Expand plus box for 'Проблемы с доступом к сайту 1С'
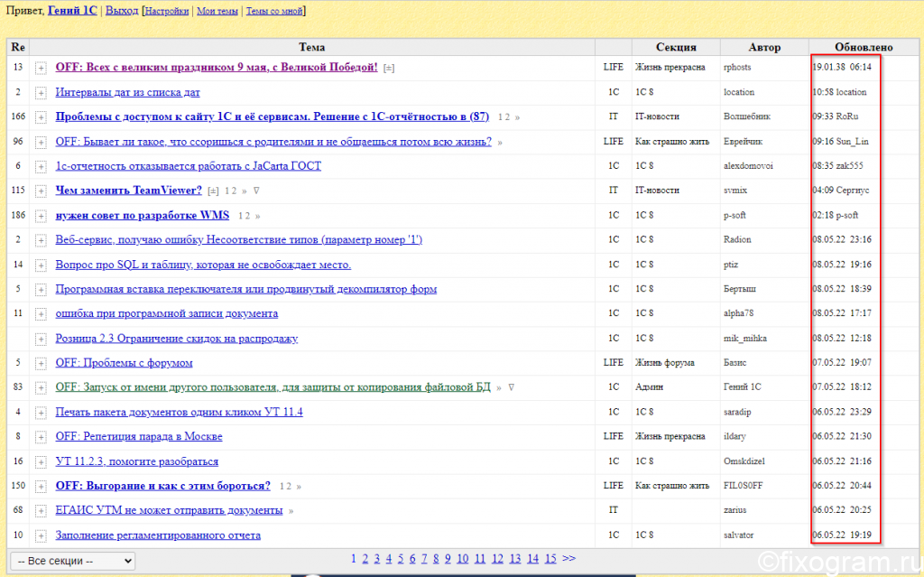The width and height of the screenshot is (924, 577). pyautogui.click(x=41, y=118)
